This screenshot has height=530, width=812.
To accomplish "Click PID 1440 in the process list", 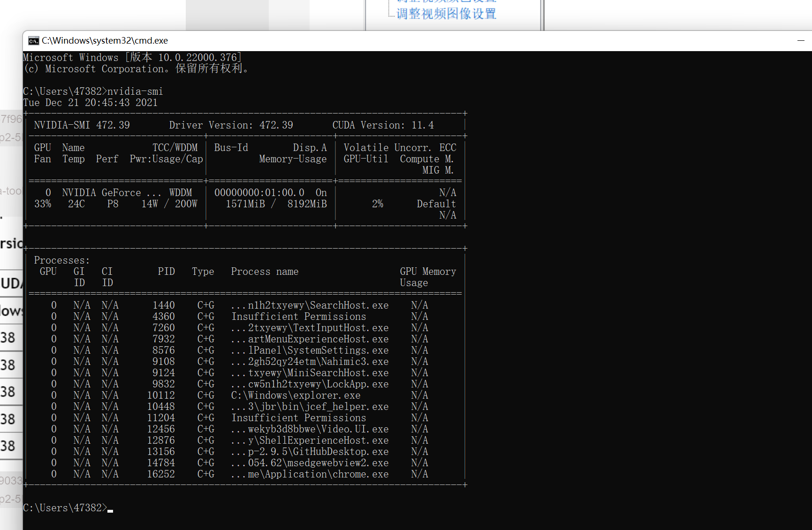I will 163,305.
